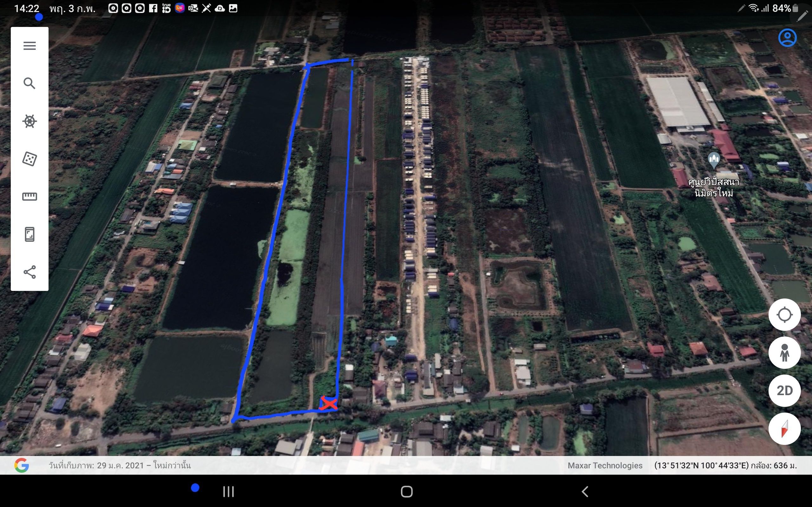812x507 pixels.
Task: Tap the share icon
Action: 29,272
